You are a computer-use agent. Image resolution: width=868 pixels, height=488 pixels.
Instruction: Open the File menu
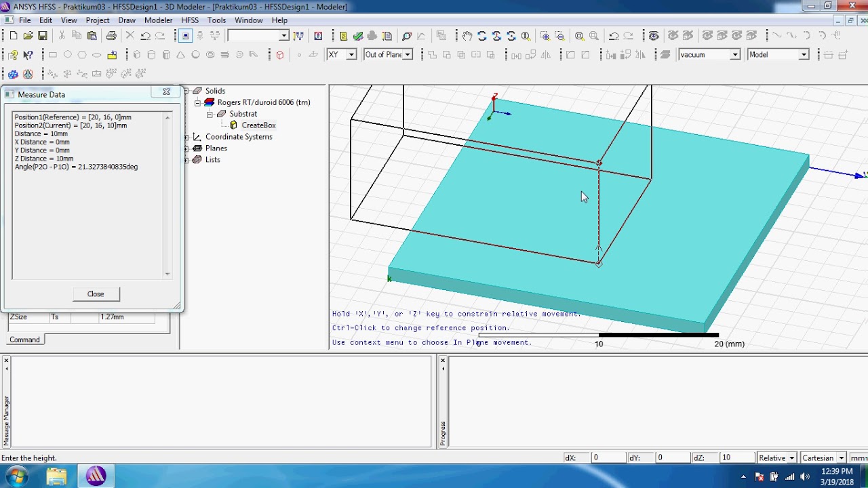25,20
